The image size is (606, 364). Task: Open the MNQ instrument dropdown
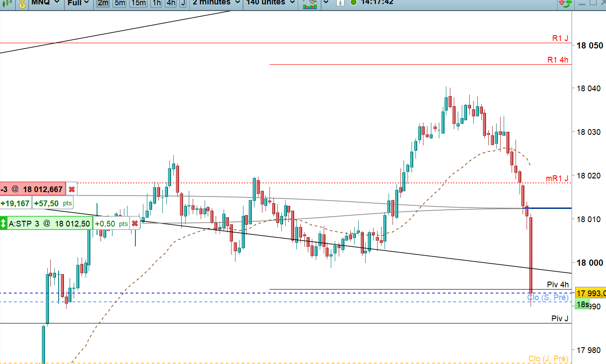tap(46, 3)
